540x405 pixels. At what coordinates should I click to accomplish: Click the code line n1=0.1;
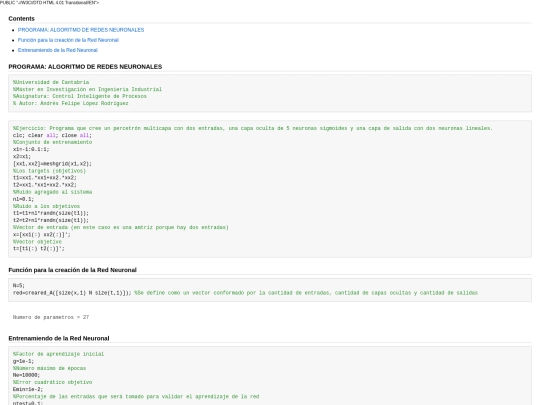(23, 199)
